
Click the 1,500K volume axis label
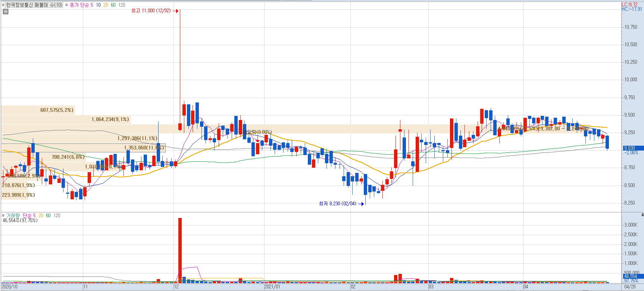pyautogui.click(x=631, y=253)
